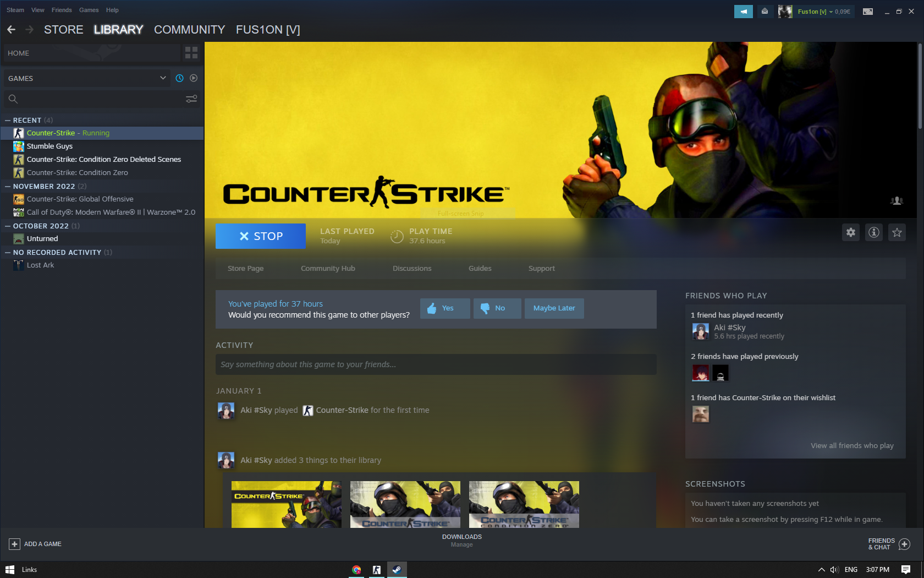Toggle show ready-to-play games filter
The width and height of the screenshot is (924, 578).
(194, 78)
